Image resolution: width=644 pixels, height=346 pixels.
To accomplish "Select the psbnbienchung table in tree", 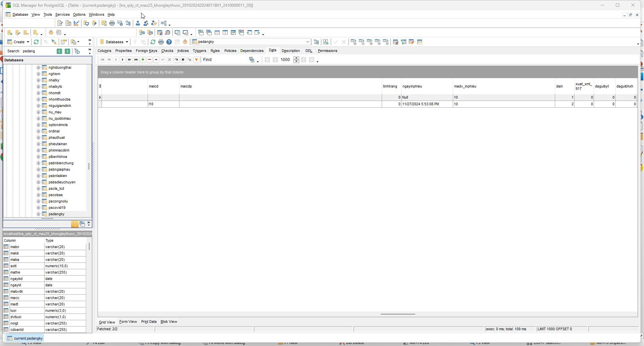I will pos(61,163).
